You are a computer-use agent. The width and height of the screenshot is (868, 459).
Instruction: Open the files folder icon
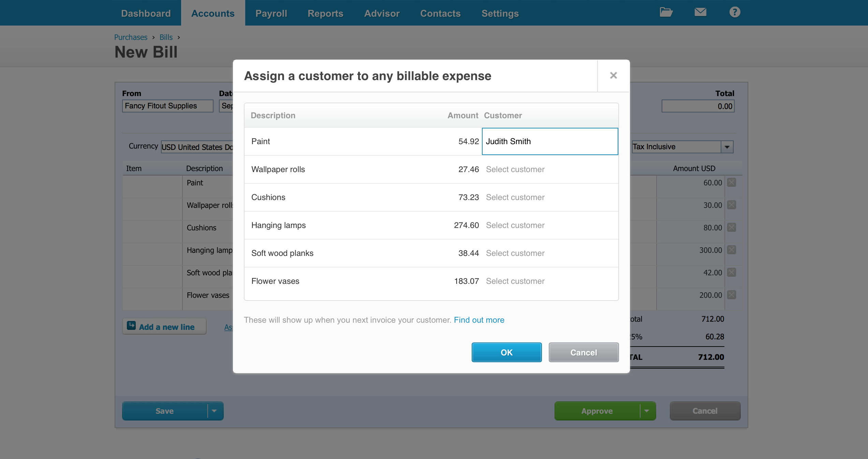tap(666, 12)
